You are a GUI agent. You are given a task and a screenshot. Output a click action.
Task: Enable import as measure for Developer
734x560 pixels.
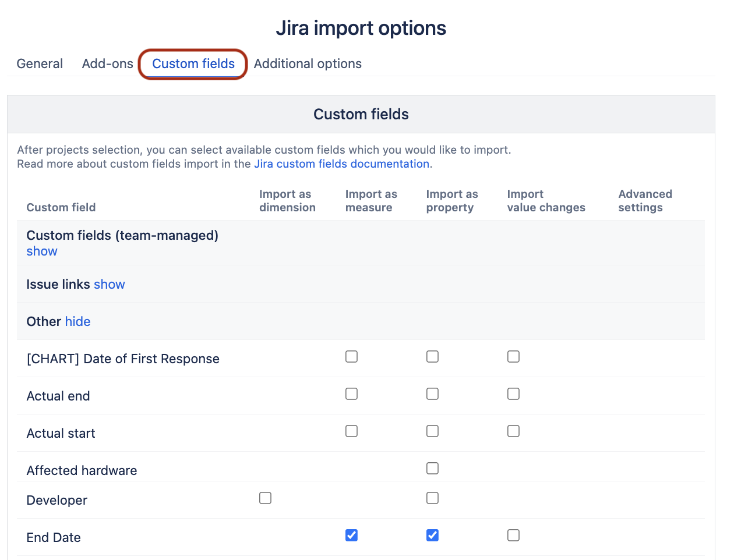pos(432,498)
